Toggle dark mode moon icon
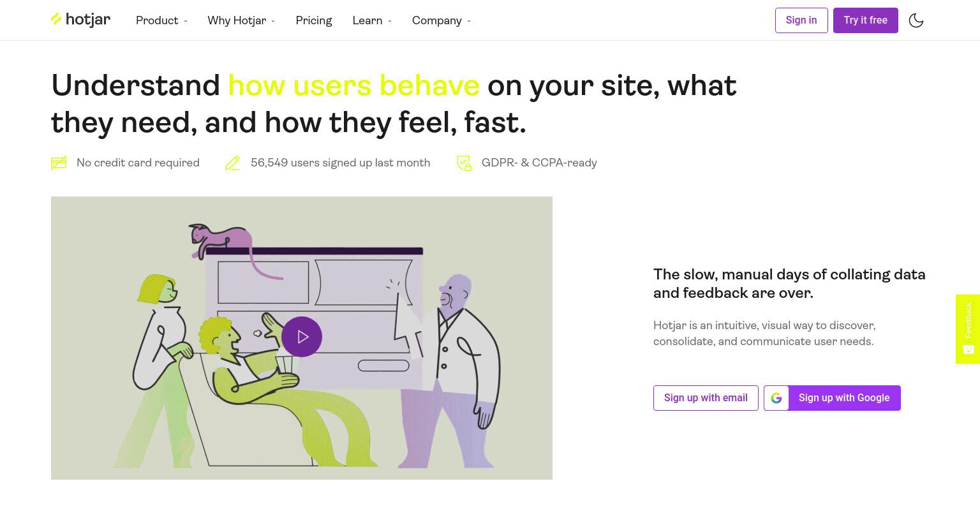 (x=916, y=20)
